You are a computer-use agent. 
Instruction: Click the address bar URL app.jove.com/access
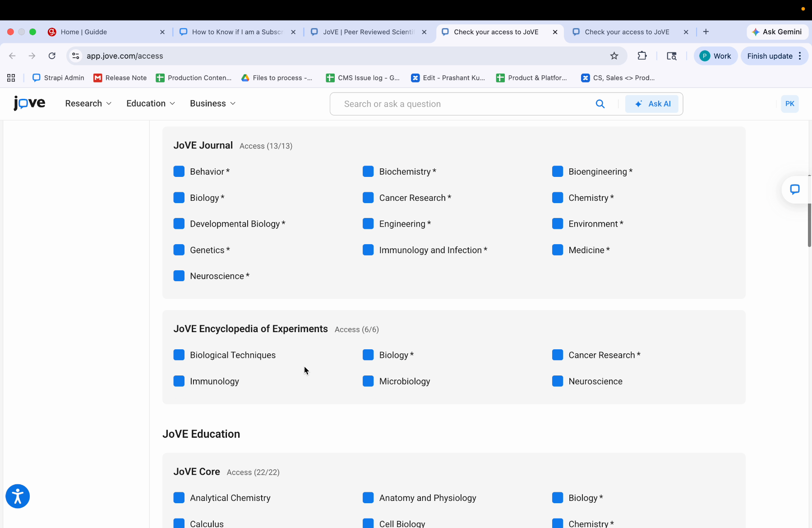click(125, 56)
